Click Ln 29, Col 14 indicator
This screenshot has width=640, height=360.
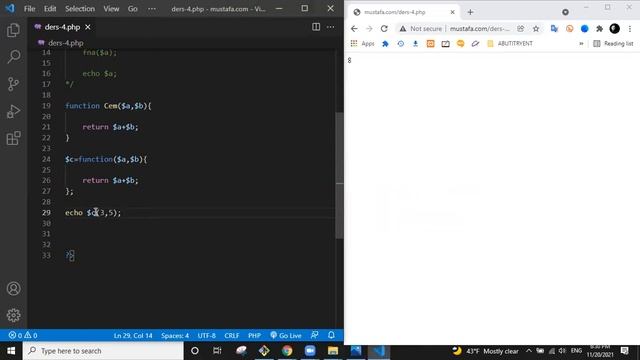tap(133, 336)
